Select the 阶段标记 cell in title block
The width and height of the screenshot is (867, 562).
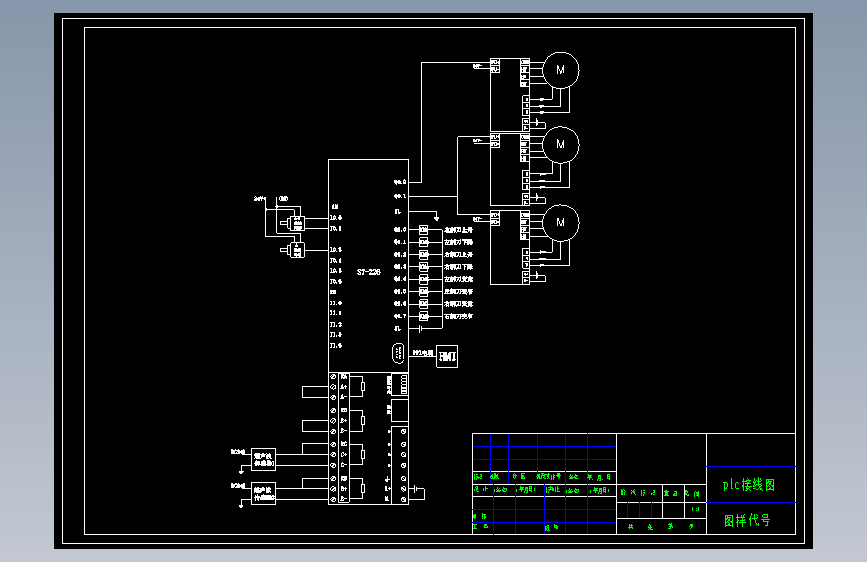pyautogui.click(x=639, y=492)
